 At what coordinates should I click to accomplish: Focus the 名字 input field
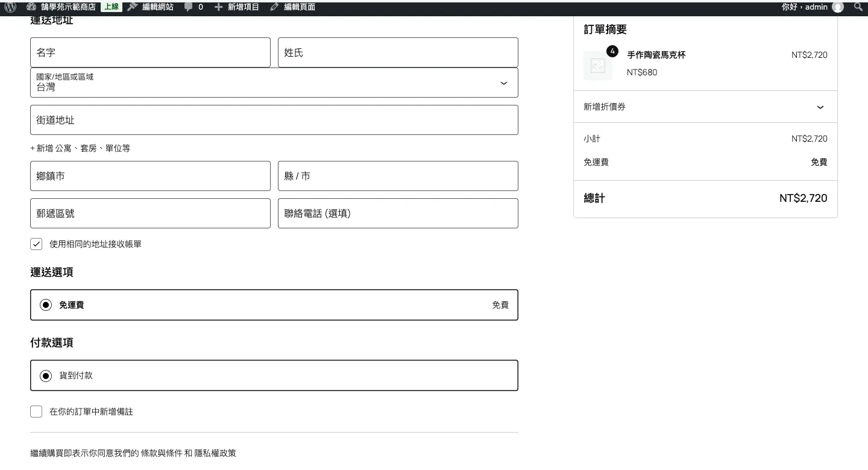click(150, 52)
